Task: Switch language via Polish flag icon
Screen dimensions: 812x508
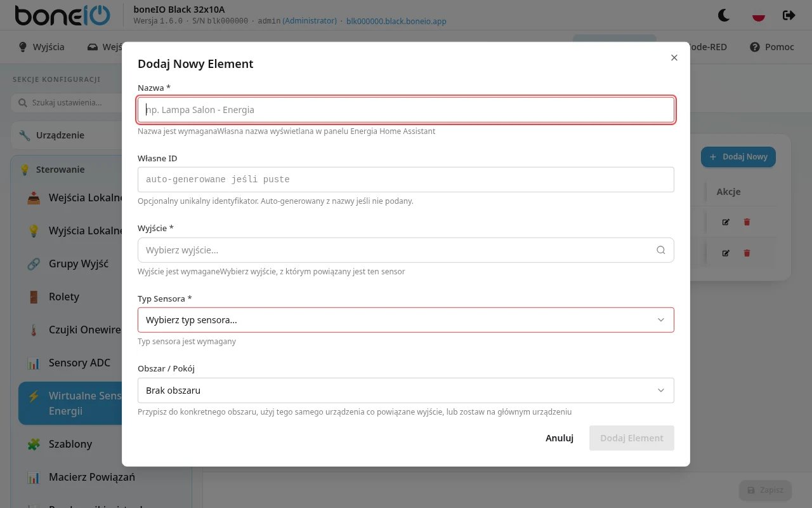Action: point(758,15)
